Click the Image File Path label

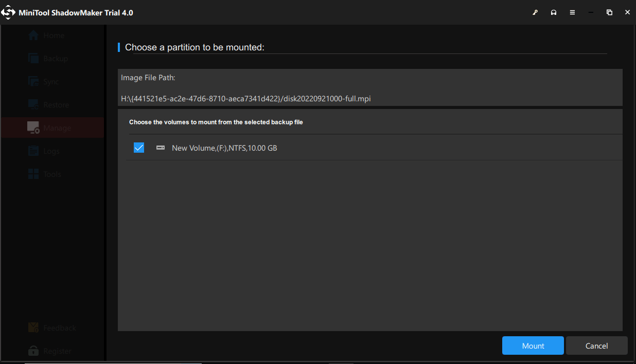148,78
